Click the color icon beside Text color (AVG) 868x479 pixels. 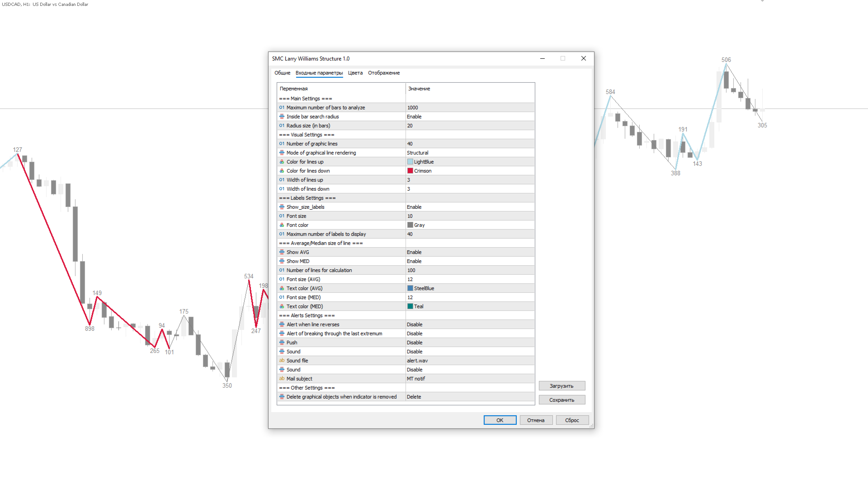click(x=282, y=288)
